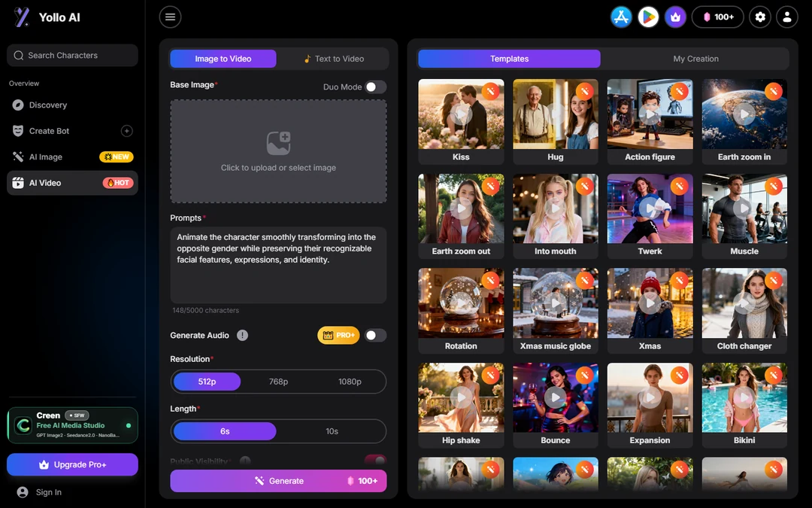Open the Discovery compass icon
The image size is (812, 508).
click(18, 105)
